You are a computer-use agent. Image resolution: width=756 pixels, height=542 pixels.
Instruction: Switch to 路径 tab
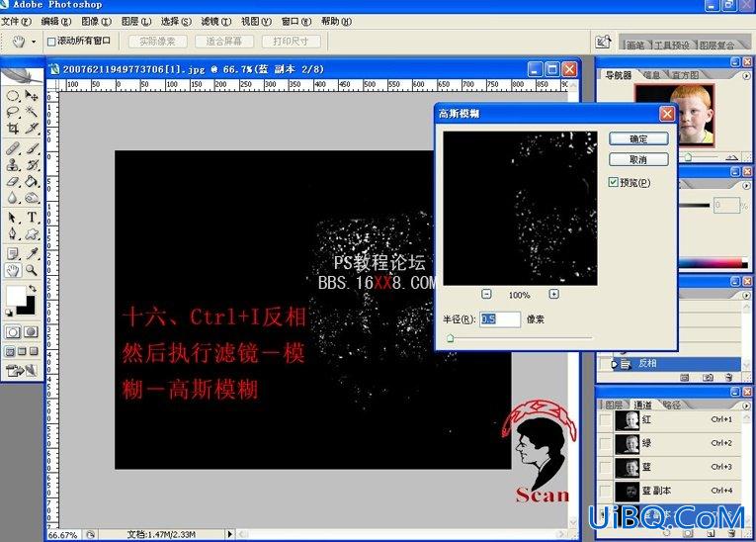[671, 405]
